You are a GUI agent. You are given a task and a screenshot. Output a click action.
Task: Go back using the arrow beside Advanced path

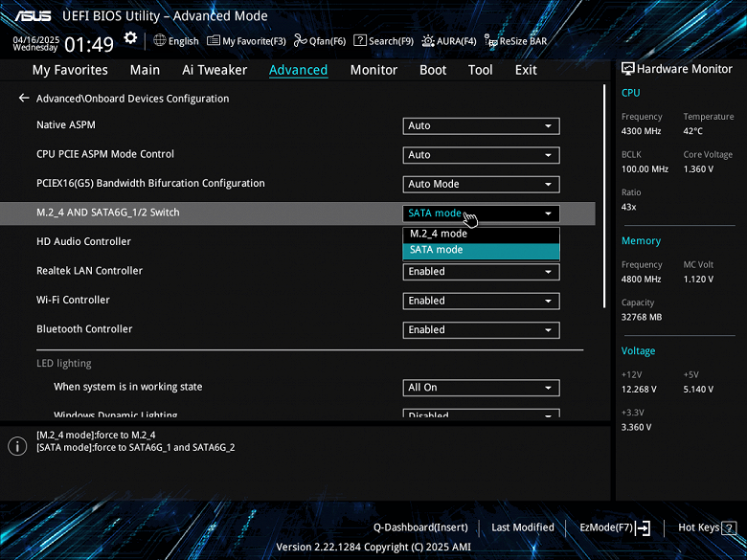point(24,98)
